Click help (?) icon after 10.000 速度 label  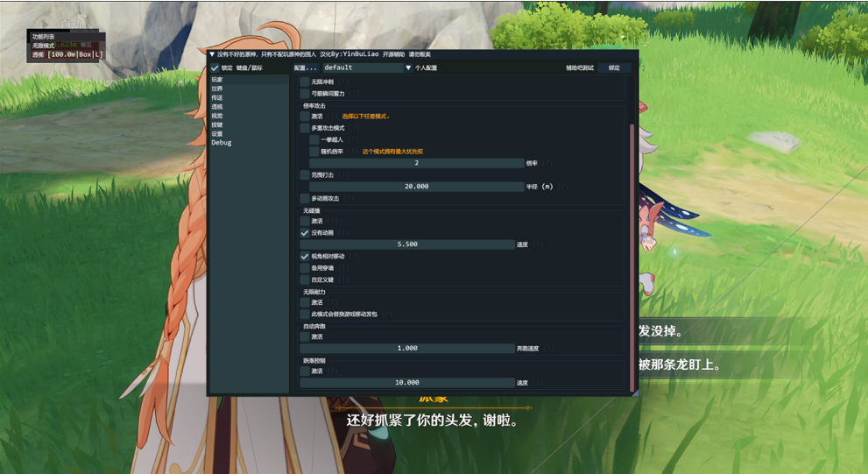pos(538,383)
